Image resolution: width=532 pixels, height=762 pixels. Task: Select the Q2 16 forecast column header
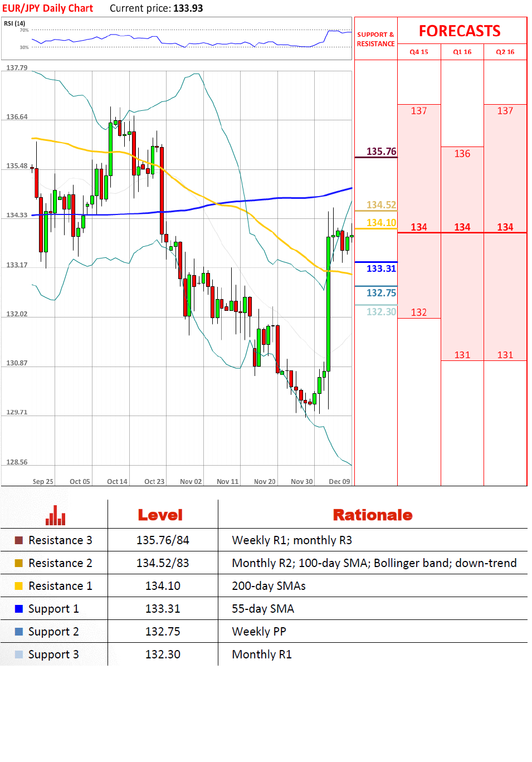click(505, 52)
